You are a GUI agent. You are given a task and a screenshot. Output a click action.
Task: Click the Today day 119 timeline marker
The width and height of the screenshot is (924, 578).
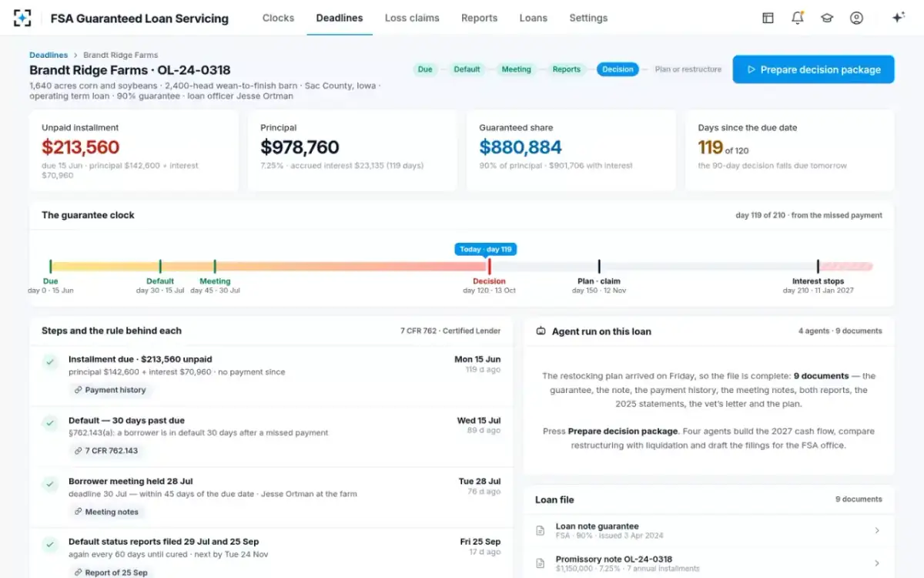click(x=485, y=249)
